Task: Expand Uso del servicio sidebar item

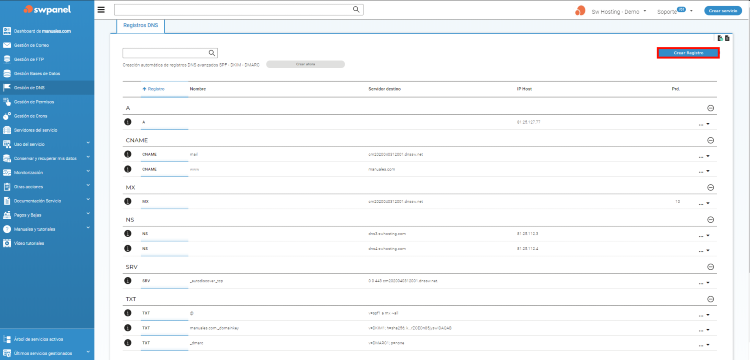Action: [88, 143]
